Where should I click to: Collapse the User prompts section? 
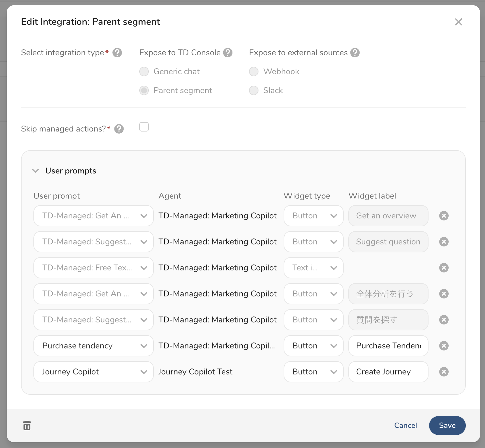click(x=35, y=171)
